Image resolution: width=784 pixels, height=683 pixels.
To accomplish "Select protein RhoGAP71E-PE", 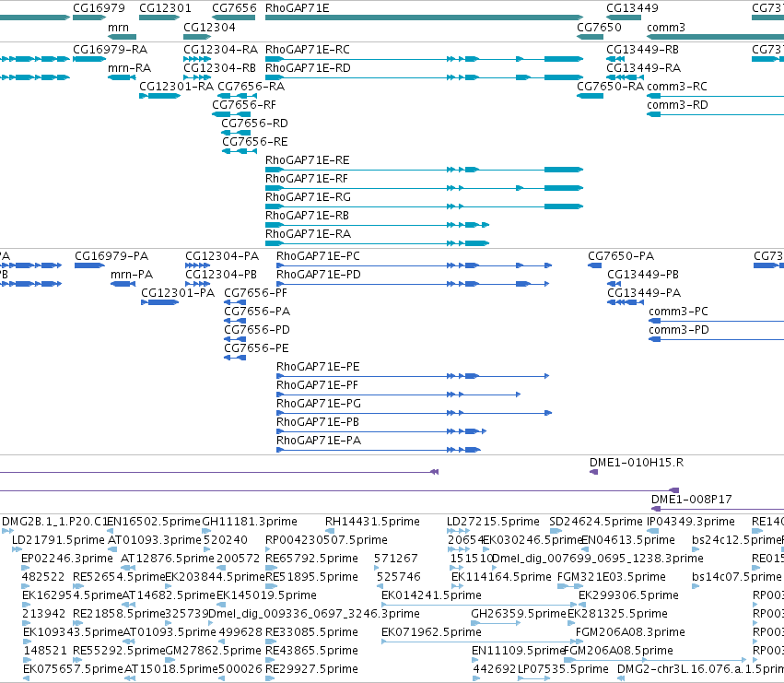I will pos(318,367).
